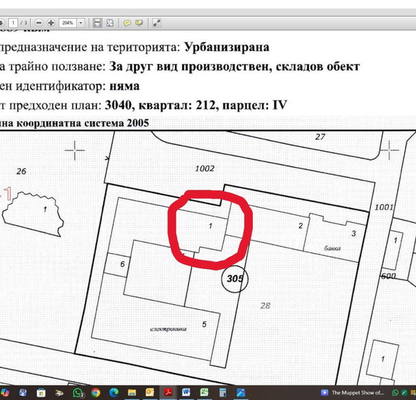Open WhatsApp from the taskbar

click(78, 392)
